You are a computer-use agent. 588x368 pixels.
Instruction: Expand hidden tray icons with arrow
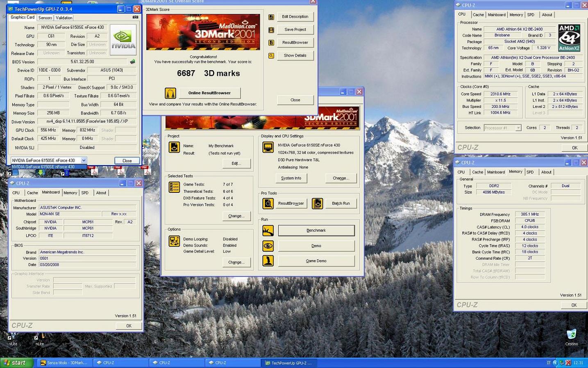[556, 363]
